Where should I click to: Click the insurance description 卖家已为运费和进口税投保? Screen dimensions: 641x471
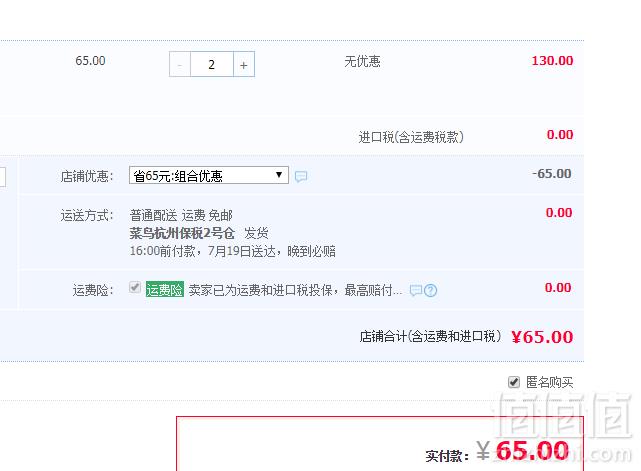295,290
